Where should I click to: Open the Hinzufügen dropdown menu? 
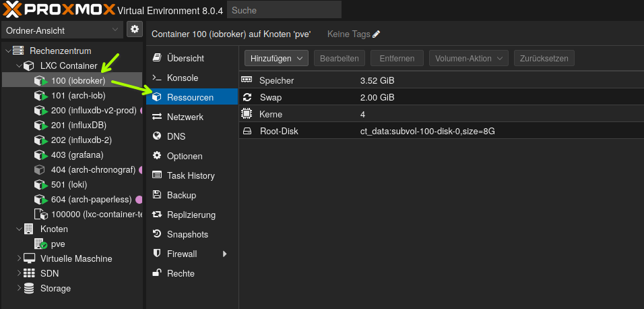pyautogui.click(x=276, y=59)
